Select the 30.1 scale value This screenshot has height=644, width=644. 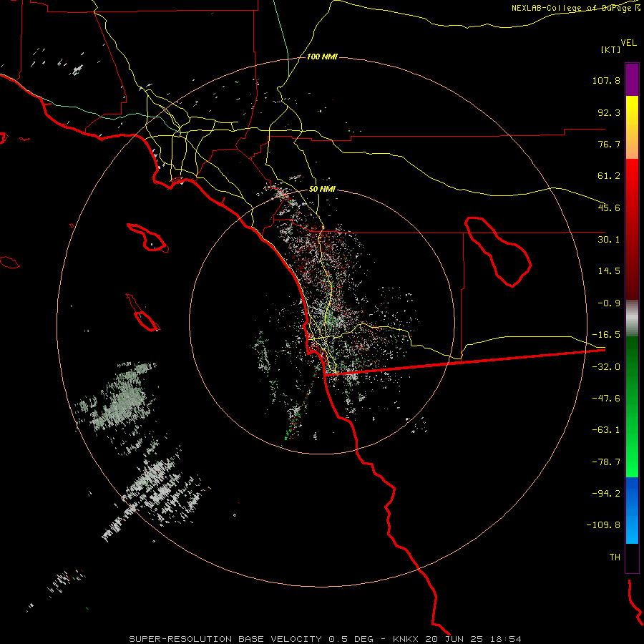pyautogui.click(x=609, y=240)
